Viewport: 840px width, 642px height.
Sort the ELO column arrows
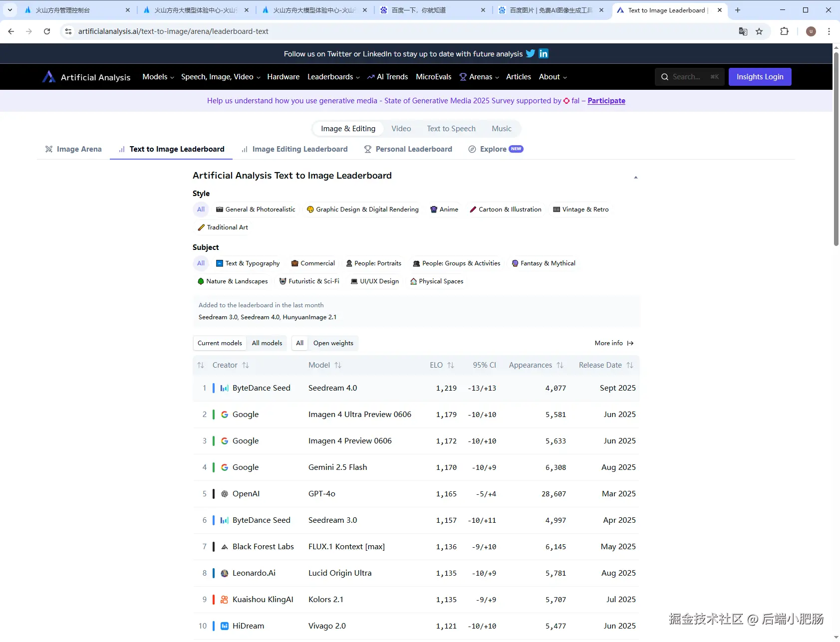click(x=451, y=365)
